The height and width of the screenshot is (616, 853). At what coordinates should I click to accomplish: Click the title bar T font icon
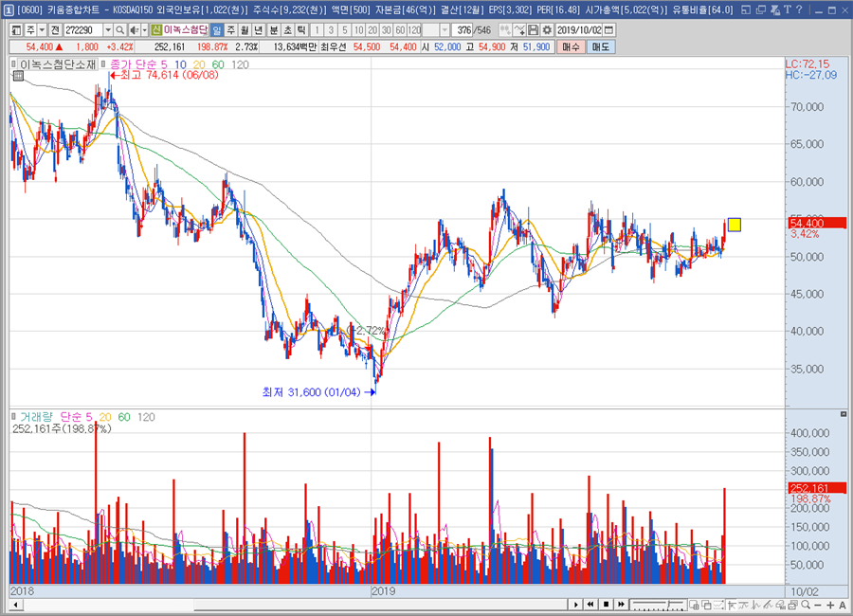point(788,9)
